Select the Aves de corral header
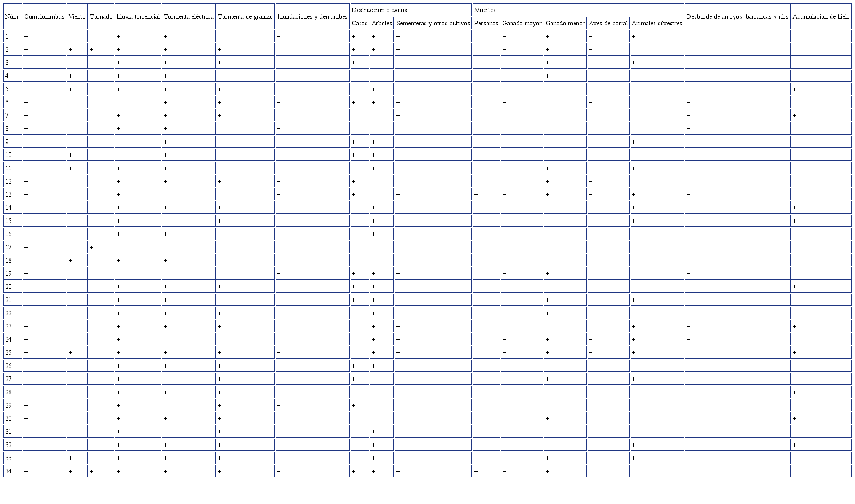Viewport: 855px width, 504px height. (x=608, y=23)
